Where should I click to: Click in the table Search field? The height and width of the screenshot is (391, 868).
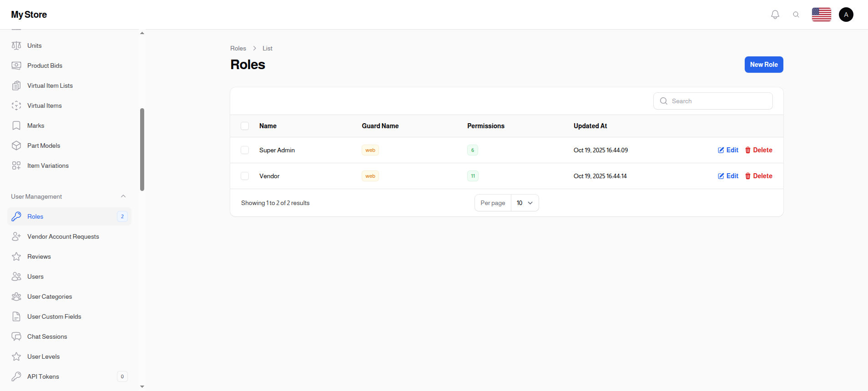tap(713, 101)
